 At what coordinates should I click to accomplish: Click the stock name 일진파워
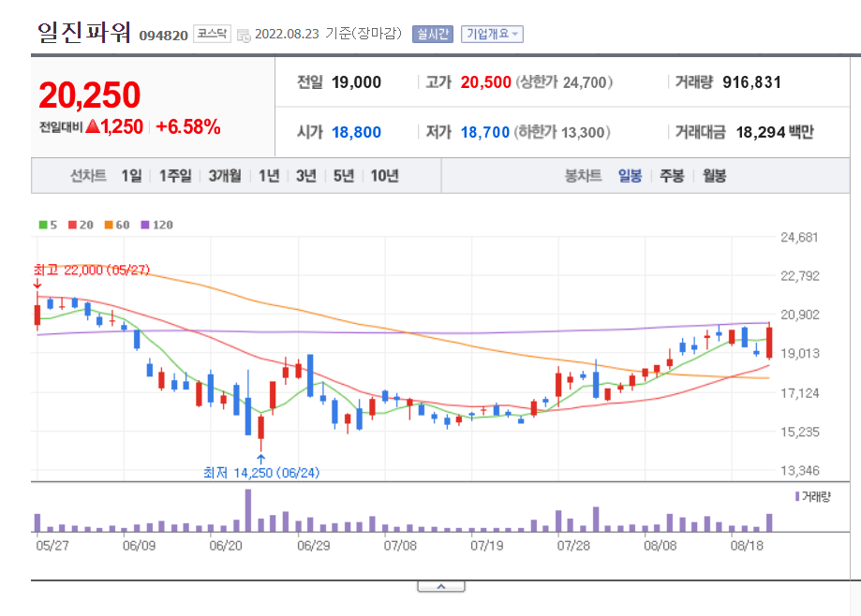coord(84,33)
